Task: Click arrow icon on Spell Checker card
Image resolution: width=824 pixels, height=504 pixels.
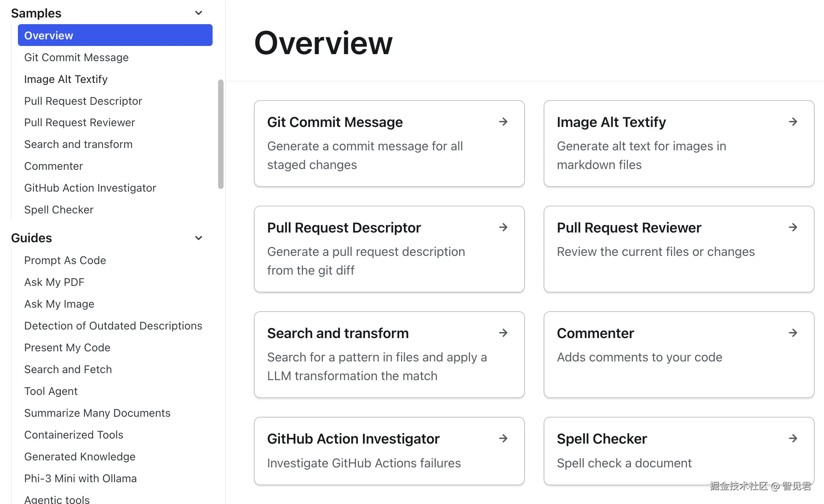Action: click(793, 439)
